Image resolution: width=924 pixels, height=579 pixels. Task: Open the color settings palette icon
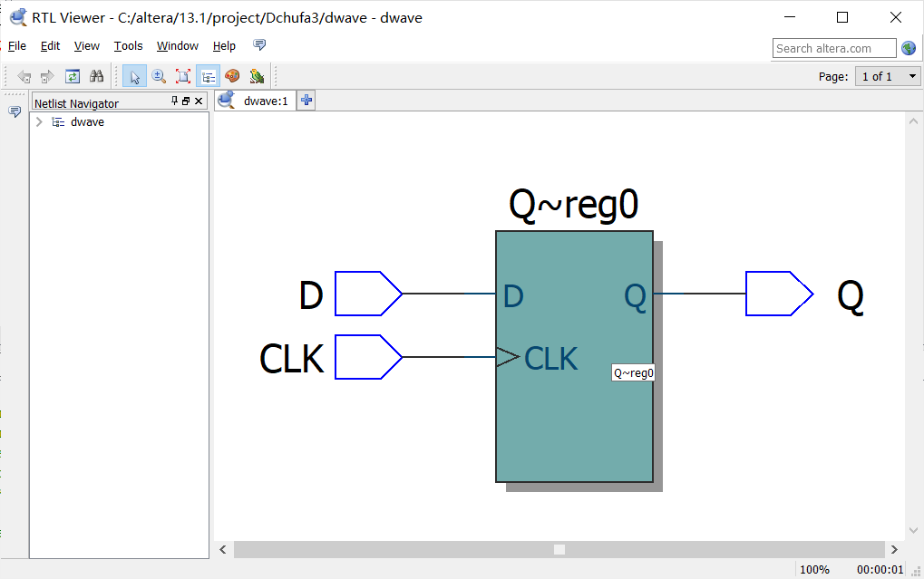(x=232, y=76)
